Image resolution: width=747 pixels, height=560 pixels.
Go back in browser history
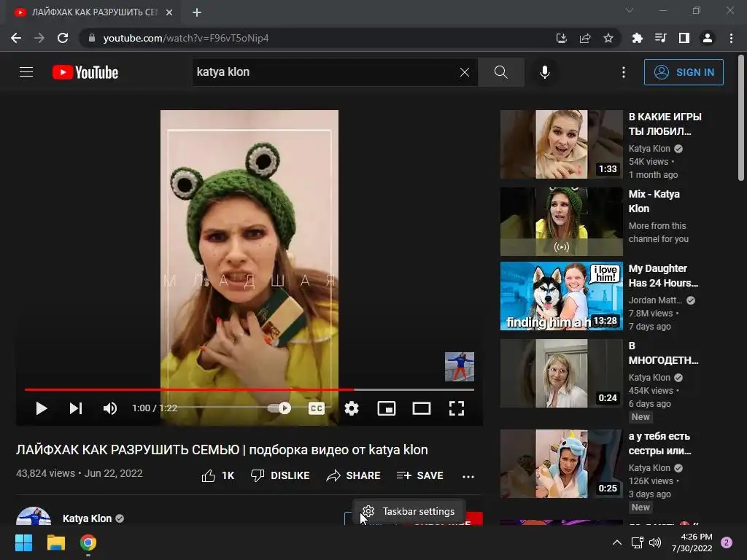click(x=16, y=38)
